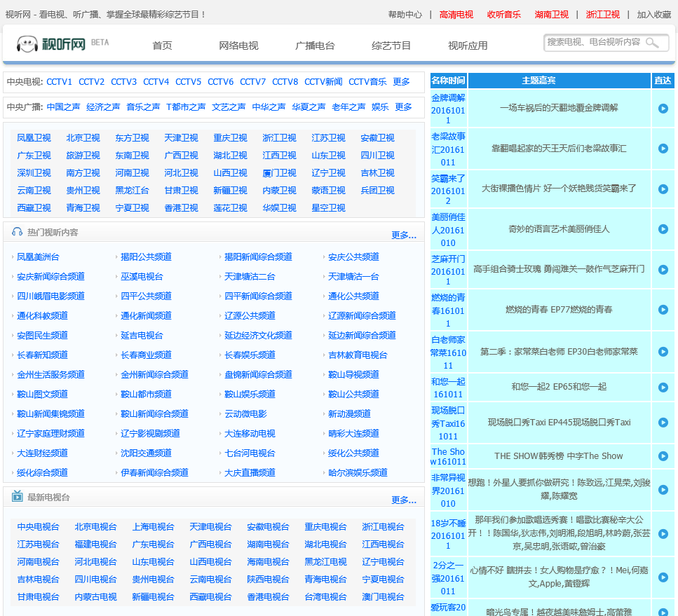This screenshot has width=678, height=616.
Task: Open 台湾电视台 station link
Action: pos(325,597)
